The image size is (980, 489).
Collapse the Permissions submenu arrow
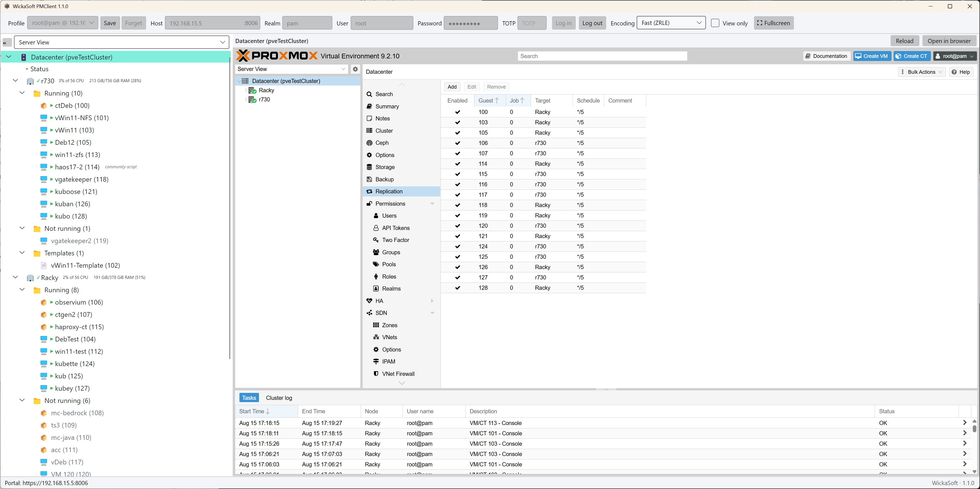tap(432, 204)
